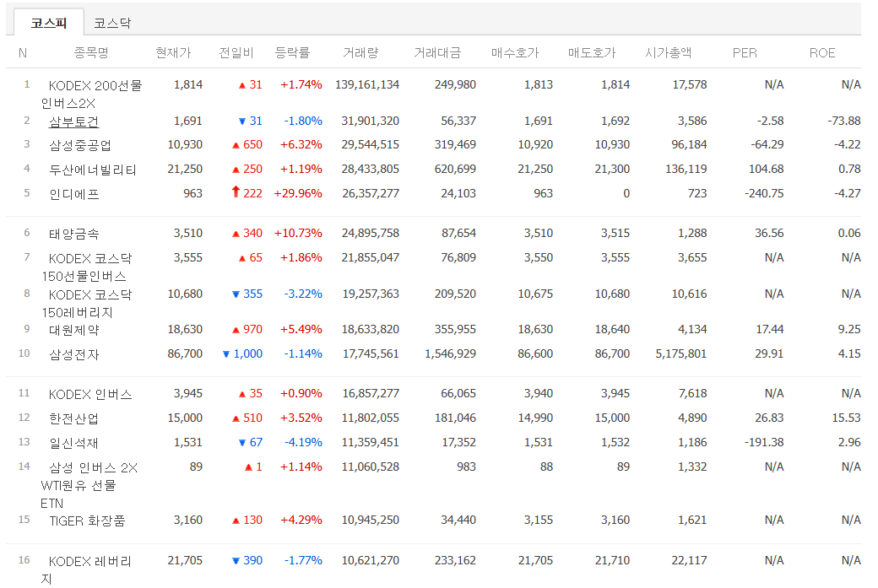Open the KODEX 코스닥150레버리지 link
This screenshot has height=588, width=878.
coord(87,303)
